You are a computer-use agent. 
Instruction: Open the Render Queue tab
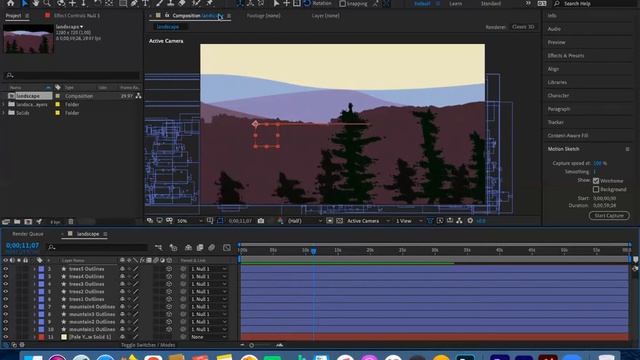pyautogui.click(x=27, y=234)
